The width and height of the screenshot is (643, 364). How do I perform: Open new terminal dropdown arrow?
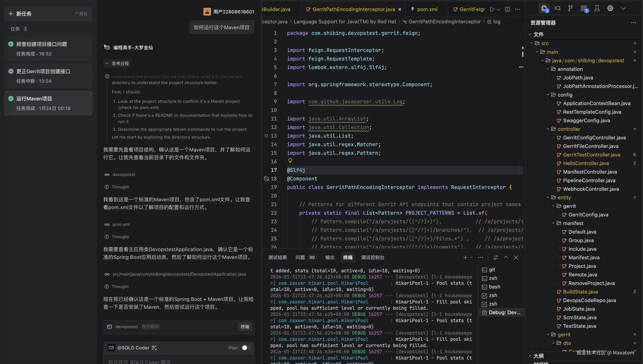(472, 257)
